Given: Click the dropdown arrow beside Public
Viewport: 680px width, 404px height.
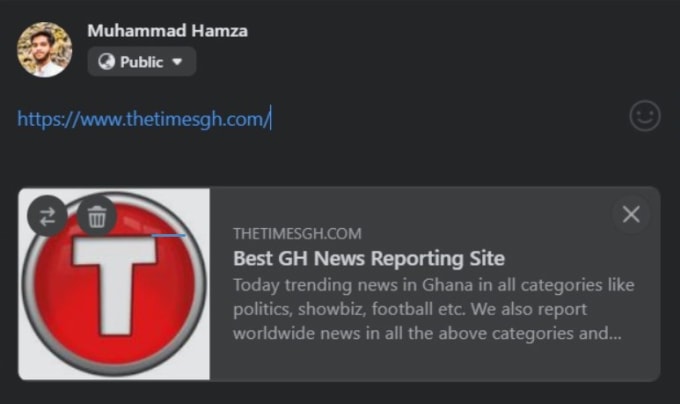Looking at the screenshot, I should pos(177,62).
